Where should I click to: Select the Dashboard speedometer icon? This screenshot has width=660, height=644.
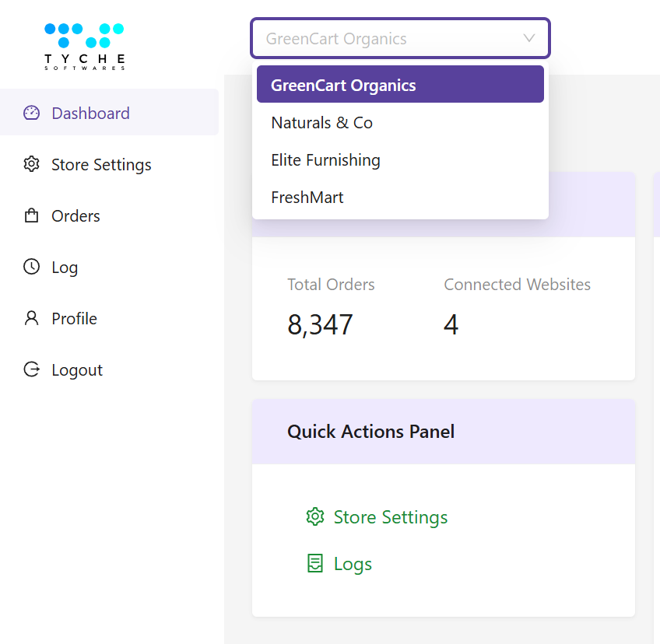tap(31, 113)
